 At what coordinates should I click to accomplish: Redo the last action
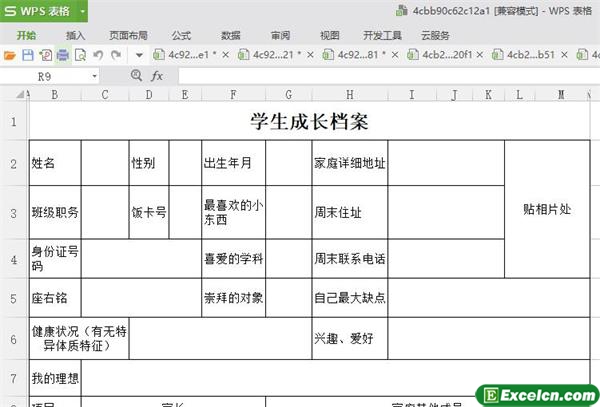pyautogui.click(x=116, y=55)
